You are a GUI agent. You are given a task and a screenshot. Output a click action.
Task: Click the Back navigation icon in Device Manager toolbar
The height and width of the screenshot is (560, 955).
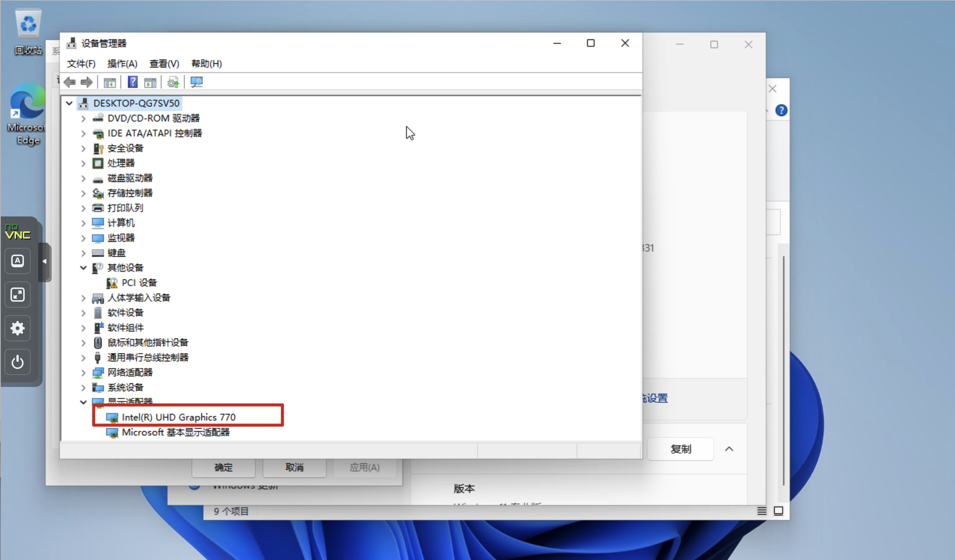click(70, 82)
